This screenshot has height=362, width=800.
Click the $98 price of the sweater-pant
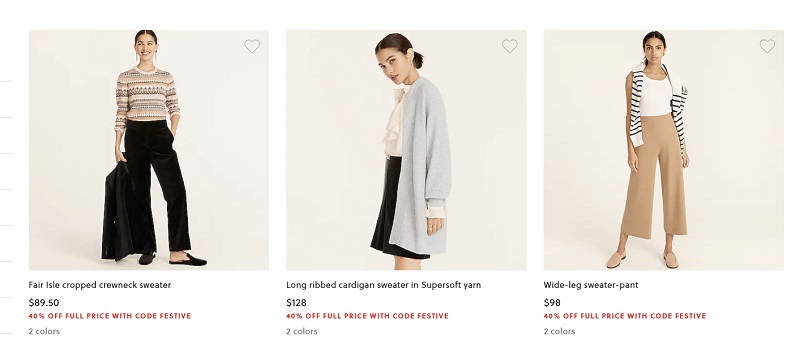(x=552, y=303)
